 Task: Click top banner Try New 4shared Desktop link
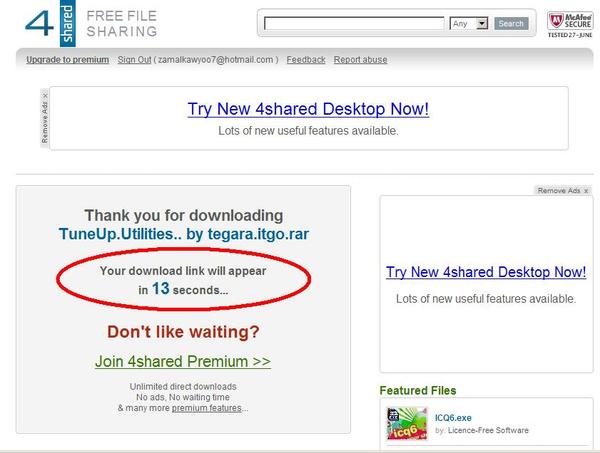307,110
